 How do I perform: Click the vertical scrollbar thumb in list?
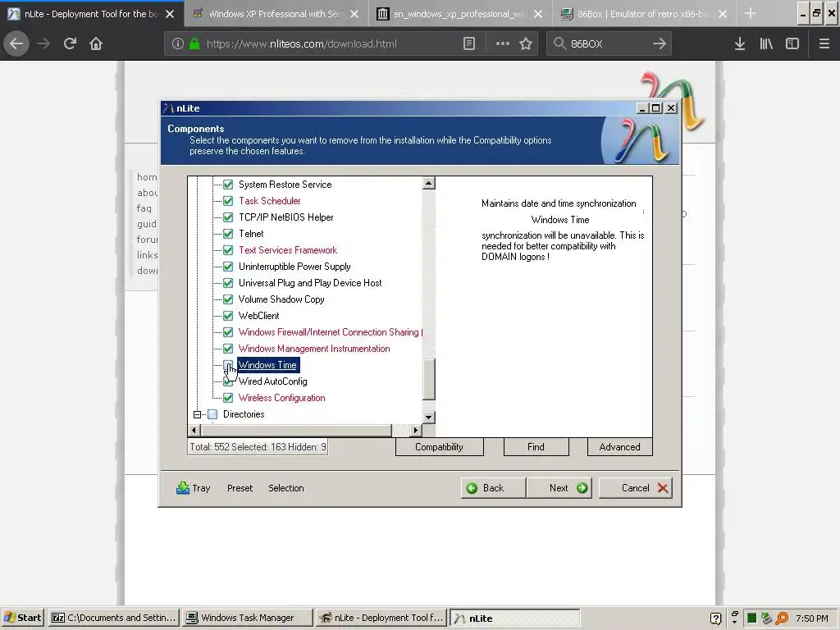click(x=428, y=379)
